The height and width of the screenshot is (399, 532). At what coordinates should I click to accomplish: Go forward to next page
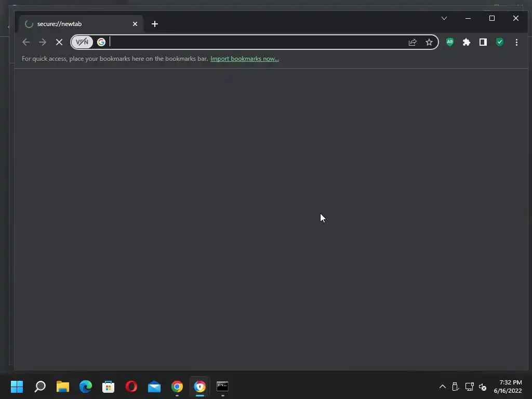point(43,42)
